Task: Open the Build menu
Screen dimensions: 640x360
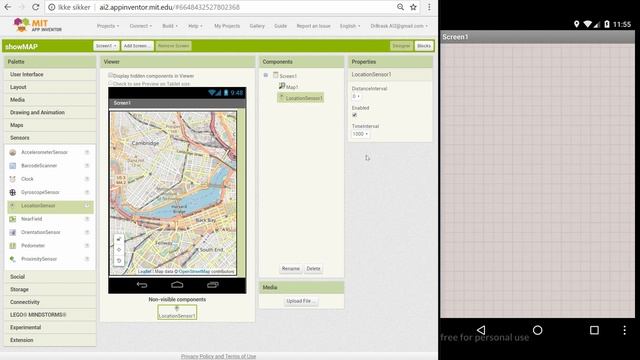Action: coord(170,26)
